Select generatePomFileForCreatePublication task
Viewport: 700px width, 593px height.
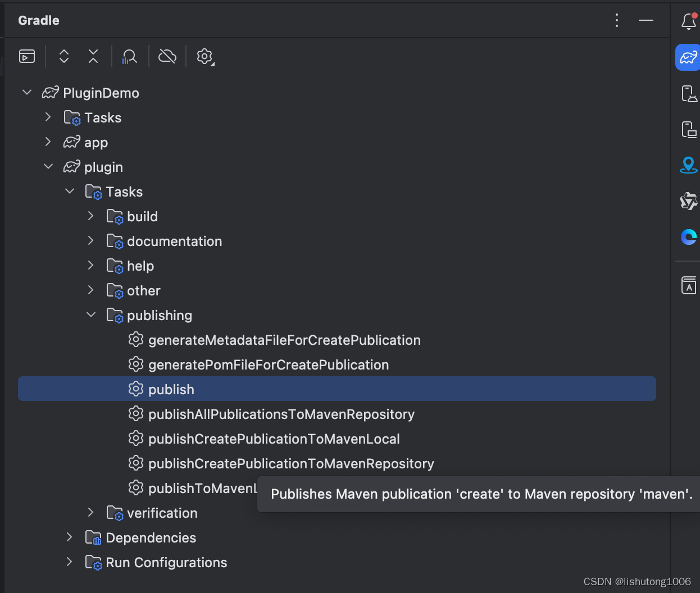269,364
